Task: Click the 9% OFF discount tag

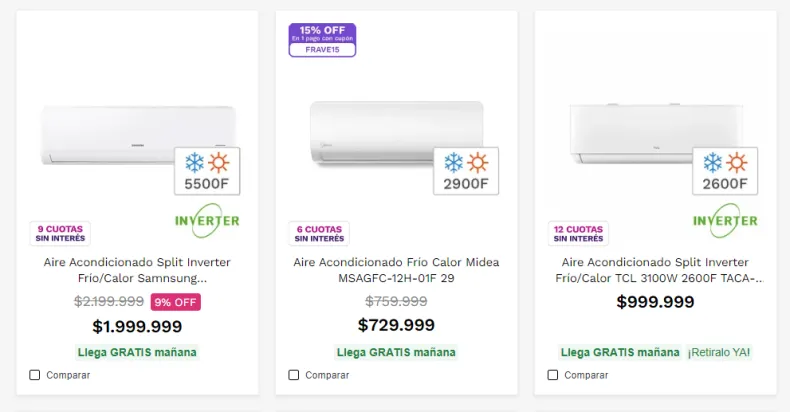Action: click(x=176, y=302)
